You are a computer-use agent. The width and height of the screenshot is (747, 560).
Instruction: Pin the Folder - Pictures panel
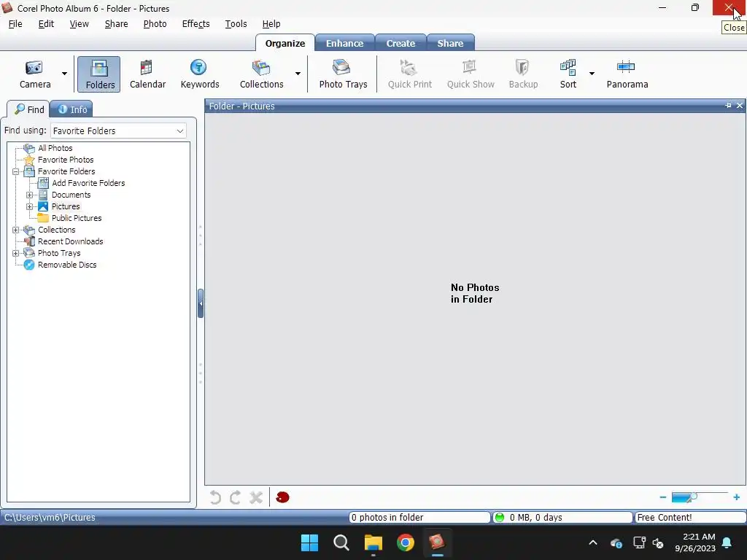click(729, 106)
